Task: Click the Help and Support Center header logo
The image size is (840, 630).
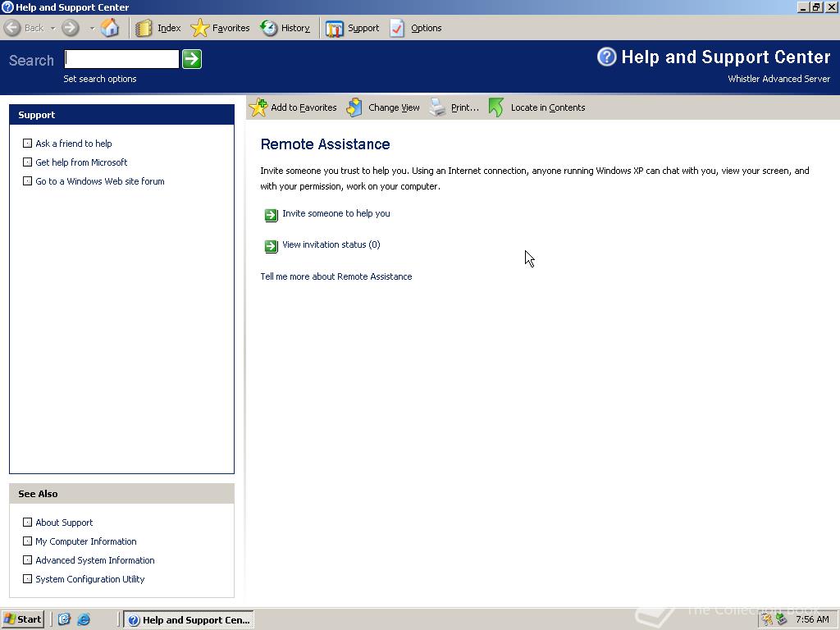Action: click(606, 57)
